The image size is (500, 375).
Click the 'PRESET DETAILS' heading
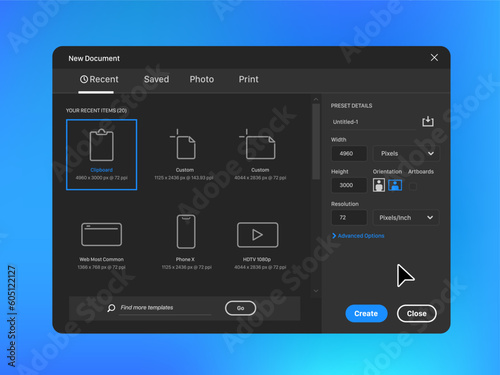pos(351,106)
